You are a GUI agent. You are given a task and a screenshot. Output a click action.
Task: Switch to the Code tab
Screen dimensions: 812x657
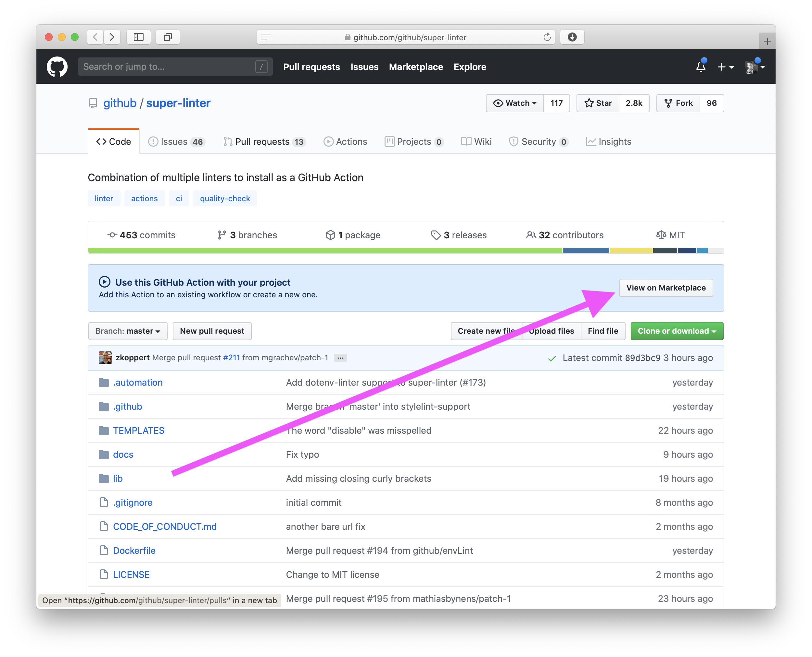114,142
